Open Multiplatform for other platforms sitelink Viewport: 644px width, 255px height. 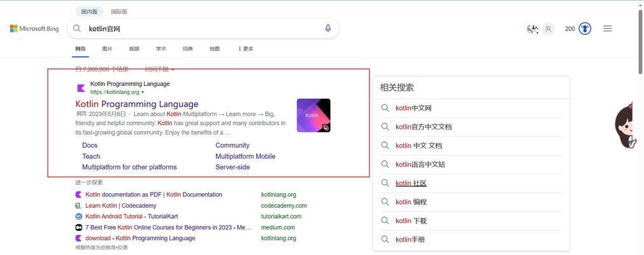(129, 167)
